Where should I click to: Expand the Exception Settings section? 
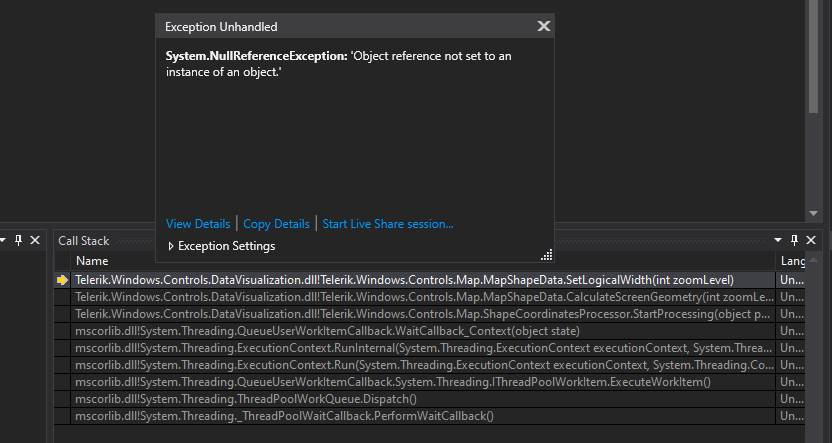pos(171,246)
